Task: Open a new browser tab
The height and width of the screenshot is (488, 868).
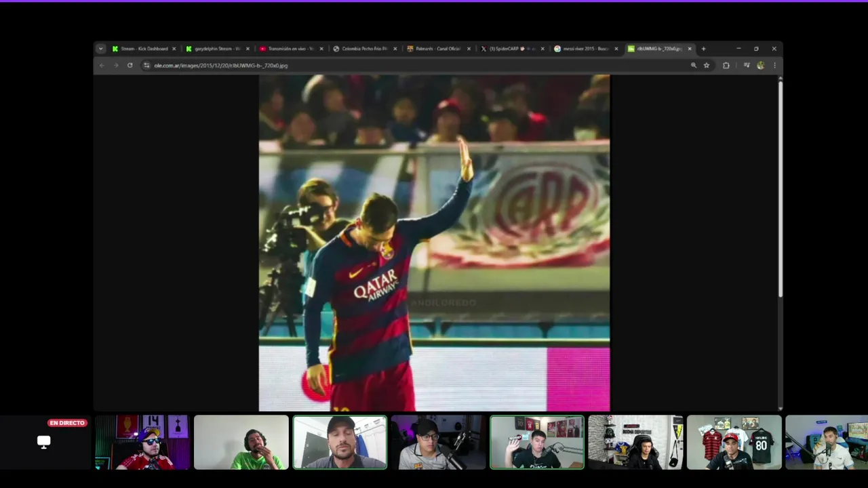Action: [703, 49]
